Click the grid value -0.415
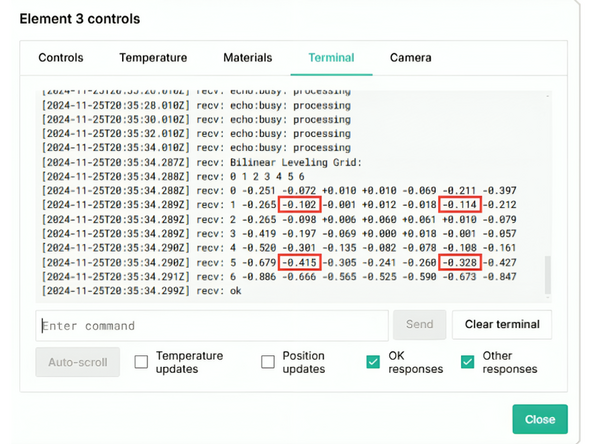 pos(300,262)
